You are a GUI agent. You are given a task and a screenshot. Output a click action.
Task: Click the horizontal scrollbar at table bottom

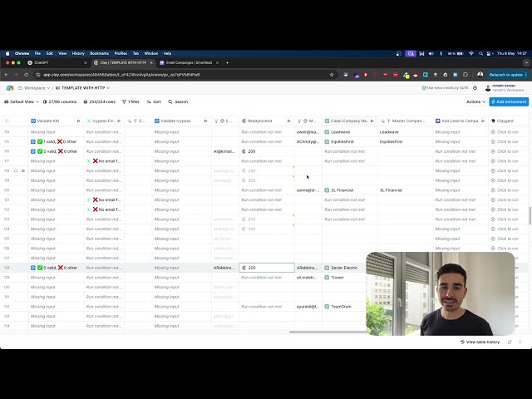[x=324, y=332]
